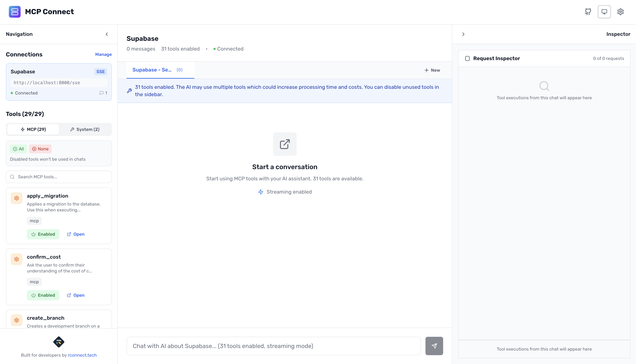Open settings via the gear icon
Image resolution: width=636 pixels, height=364 pixels.
click(621, 12)
